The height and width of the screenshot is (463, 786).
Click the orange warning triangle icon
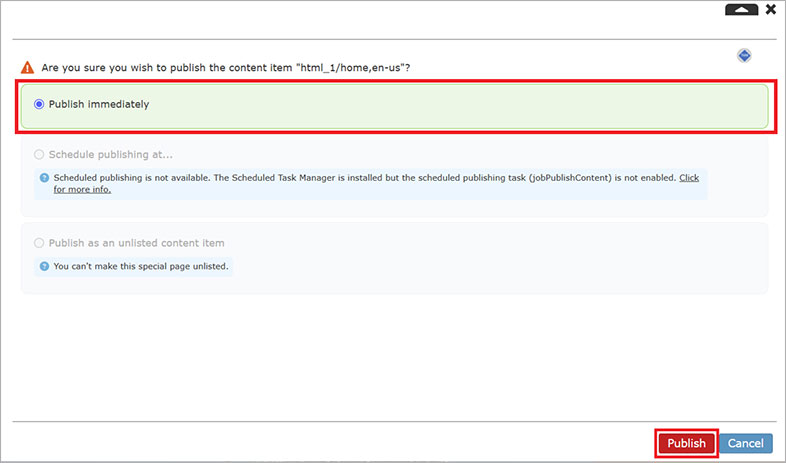(28, 67)
